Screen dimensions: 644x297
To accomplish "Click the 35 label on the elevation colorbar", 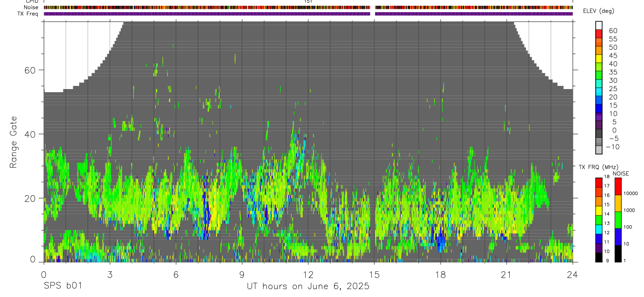I will 613,72.
